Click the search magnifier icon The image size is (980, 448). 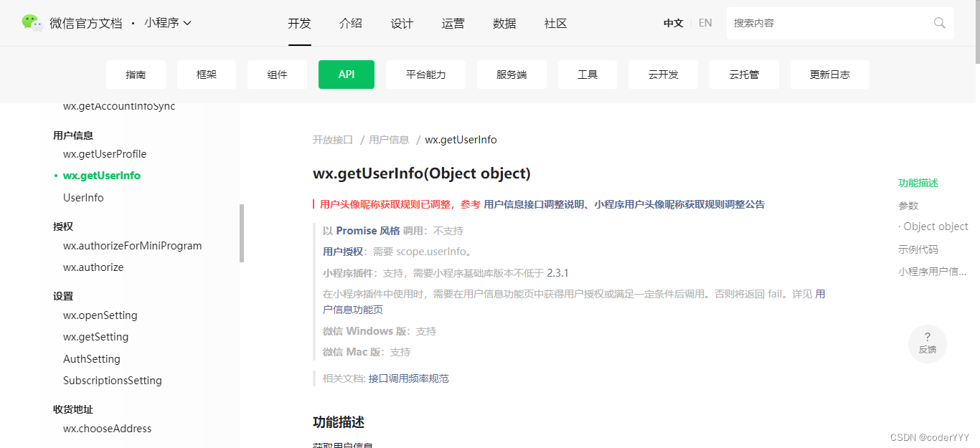pyautogui.click(x=939, y=22)
